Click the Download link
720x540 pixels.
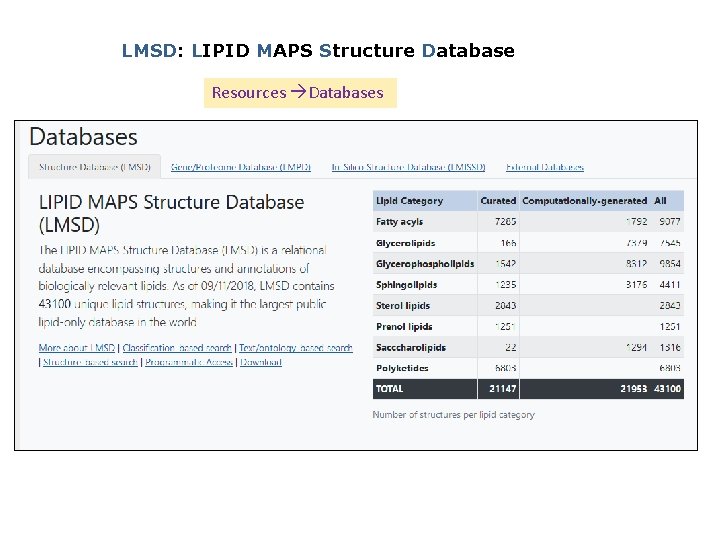(261, 362)
